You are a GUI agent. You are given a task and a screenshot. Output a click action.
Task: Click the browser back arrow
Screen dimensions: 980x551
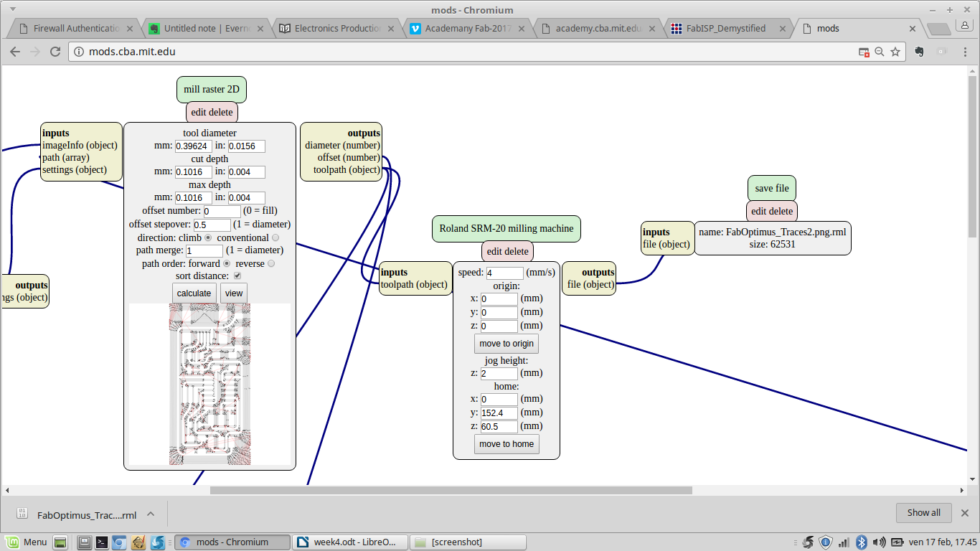15,52
